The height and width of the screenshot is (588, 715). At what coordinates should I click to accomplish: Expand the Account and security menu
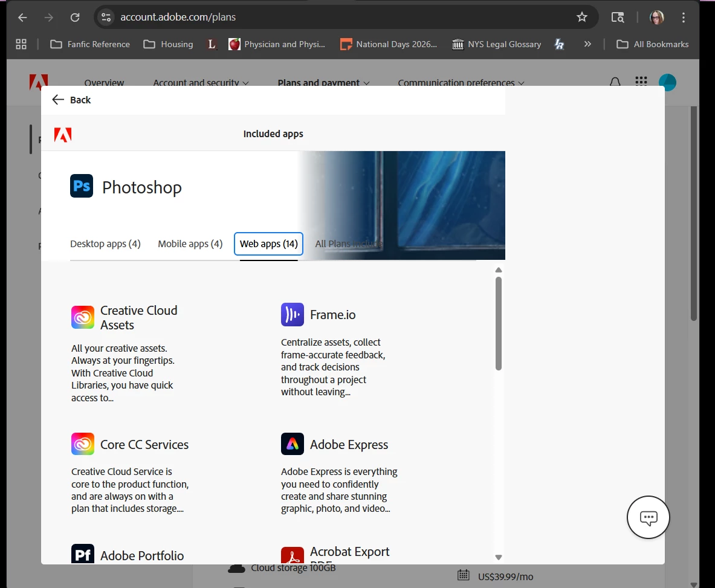tap(201, 83)
